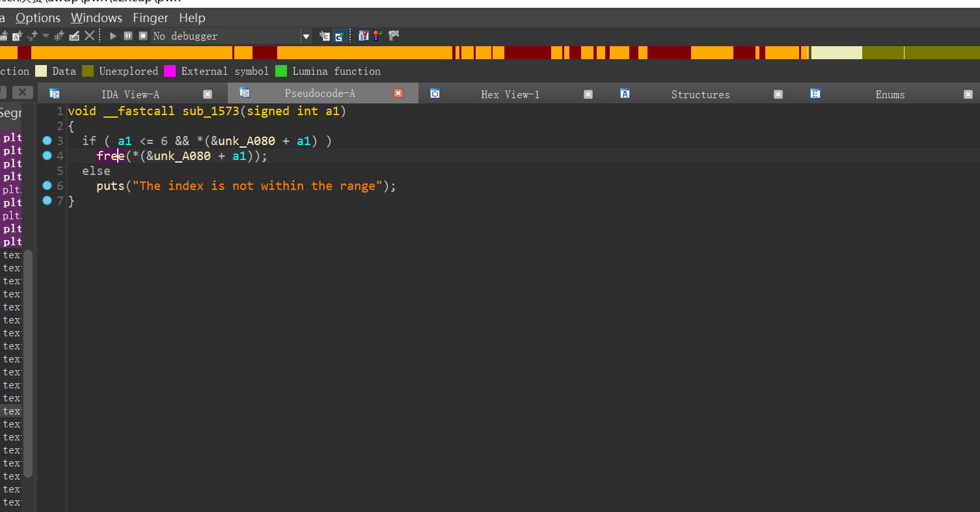Image resolution: width=980 pixels, height=512 pixels.
Task: Start the debugger process with play icon
Action: (x=113, y=36)
